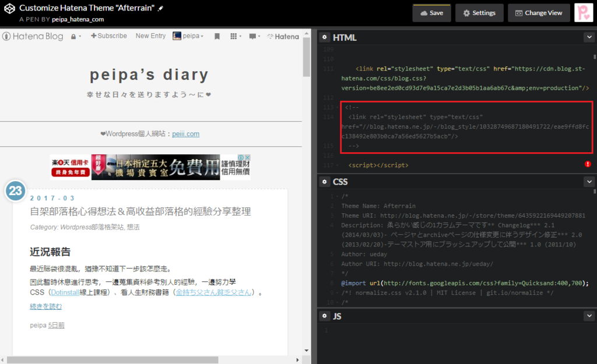
Task: Click preview scrollbar down arrow
Action: click(x=307, y=350)
